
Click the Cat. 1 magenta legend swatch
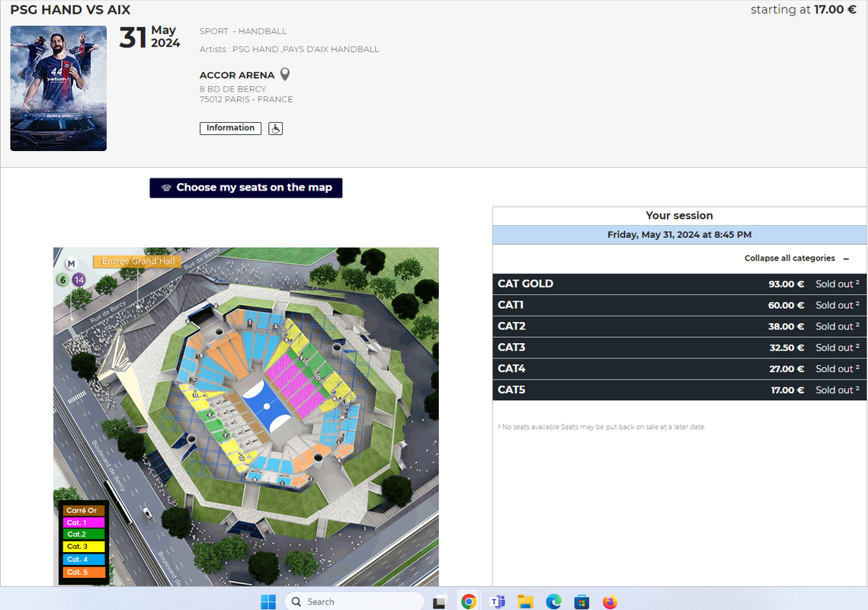(x=84, y=522)
